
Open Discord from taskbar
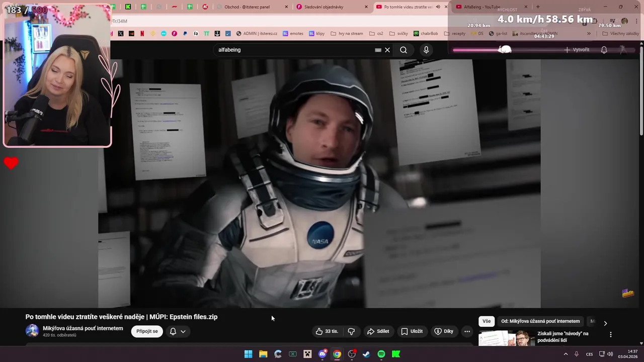[323, 354]
